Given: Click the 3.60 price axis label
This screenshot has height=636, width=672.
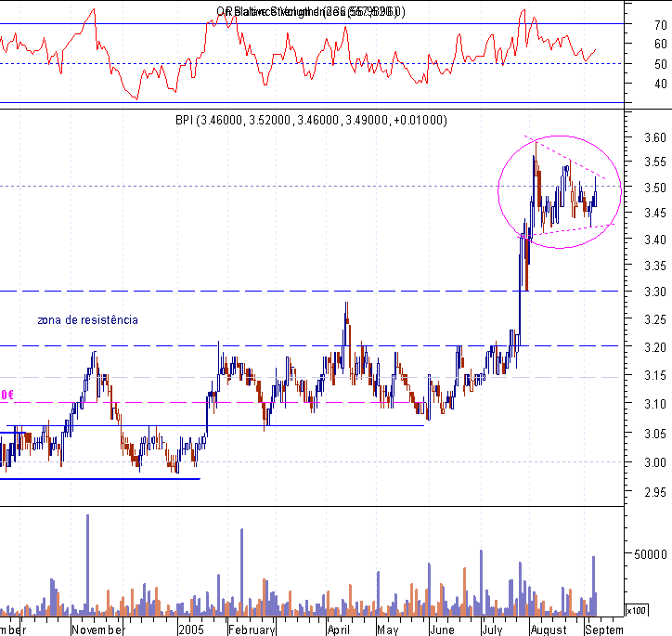Looking at the screenshot, I should (x=655, y=137).
